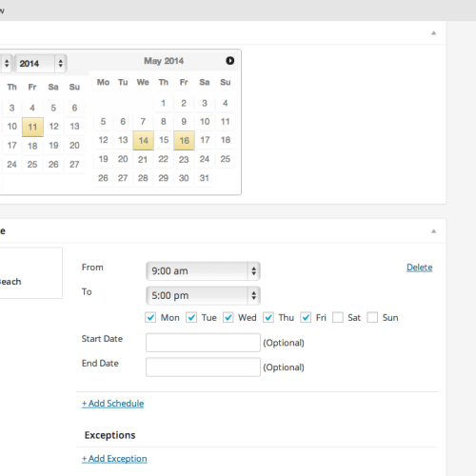Select May 12 in the calendar
Image resolution: width=476 pixels, height=476 pixels.
103,140
